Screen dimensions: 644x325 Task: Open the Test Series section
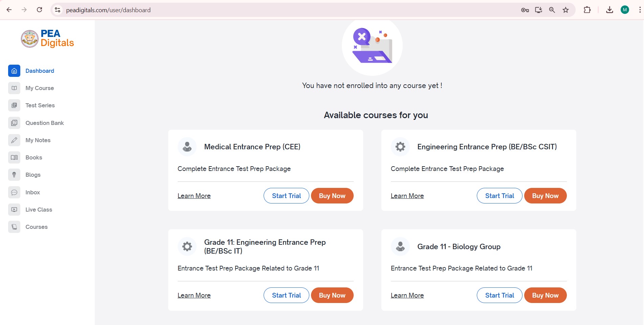(x=40, y=105)
